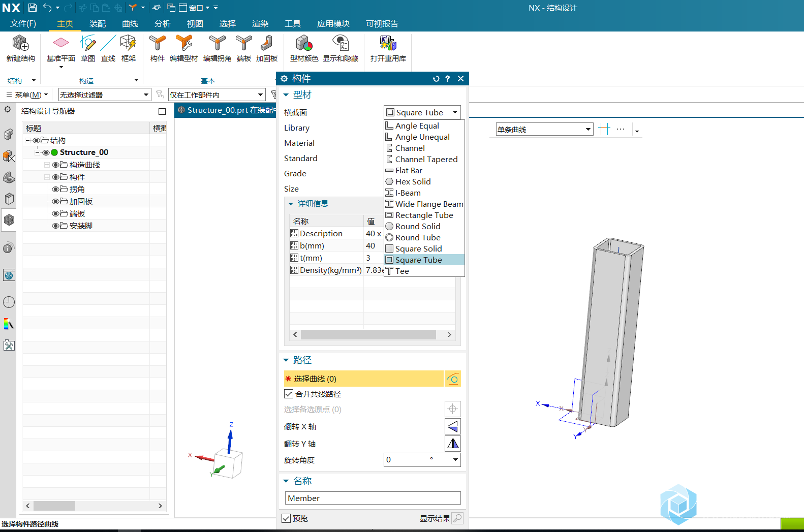804x532 pixels.
Task: Open help for the 构件 dialog
Action: click(448, 79)
